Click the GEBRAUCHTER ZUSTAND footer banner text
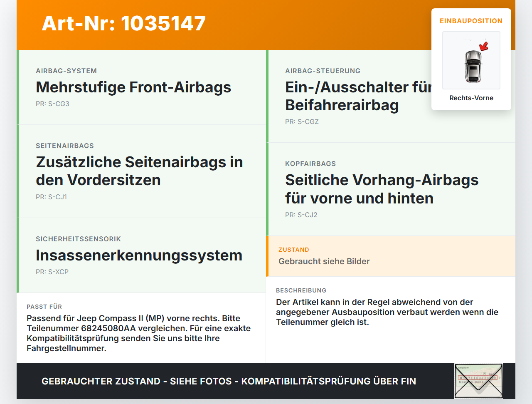This screenshot has width=532, height=404. tap(229, 381)
